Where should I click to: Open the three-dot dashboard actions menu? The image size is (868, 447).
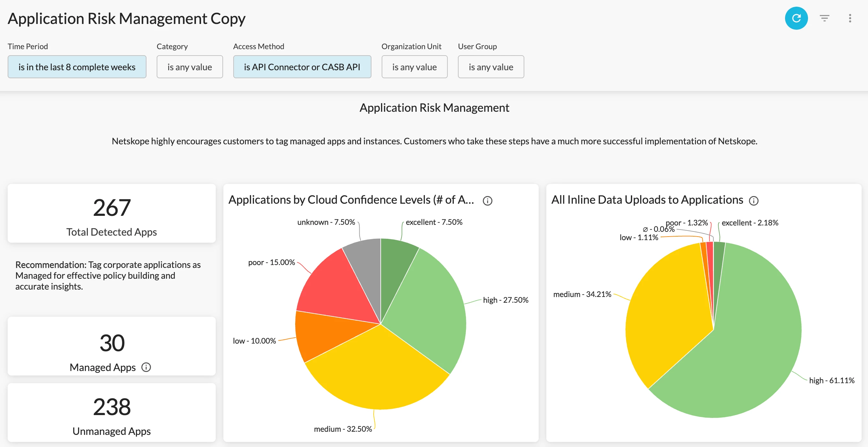[x=850, y=18]
